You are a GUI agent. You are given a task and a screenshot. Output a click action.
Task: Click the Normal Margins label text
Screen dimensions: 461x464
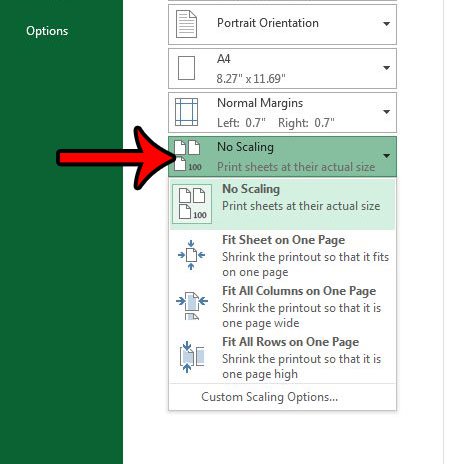tap(260, 103)
